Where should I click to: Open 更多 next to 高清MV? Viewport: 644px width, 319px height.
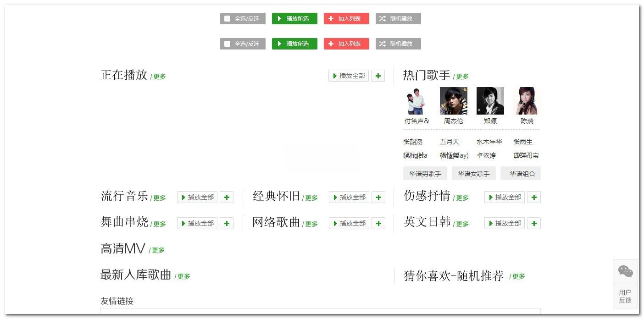pos(157,251)
